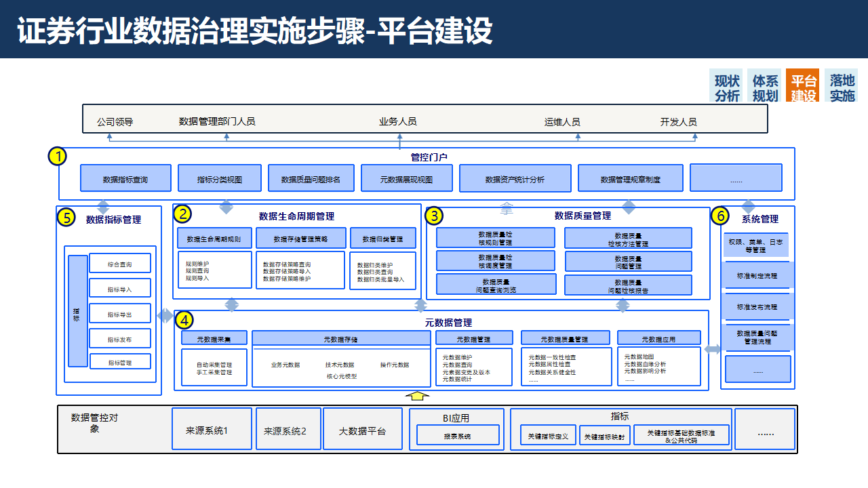Image resolution: width=868 pixels, height=488 pixels.
Task: Select the 元数据应用 header box
Action: 659,338
